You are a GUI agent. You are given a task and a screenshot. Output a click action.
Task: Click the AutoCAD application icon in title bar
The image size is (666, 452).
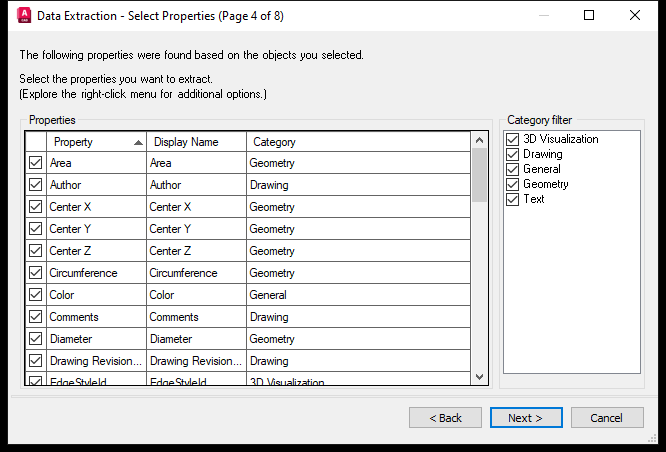coord(24,15)
